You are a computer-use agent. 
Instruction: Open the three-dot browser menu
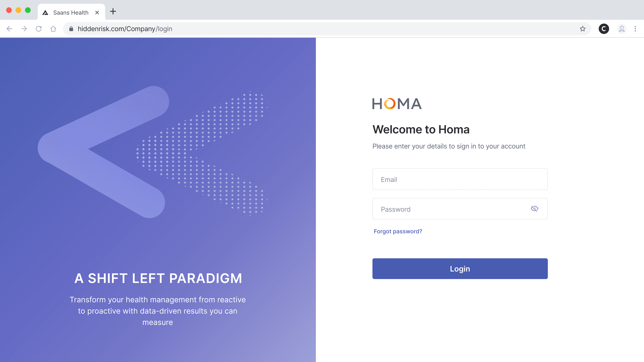(635, 29)
